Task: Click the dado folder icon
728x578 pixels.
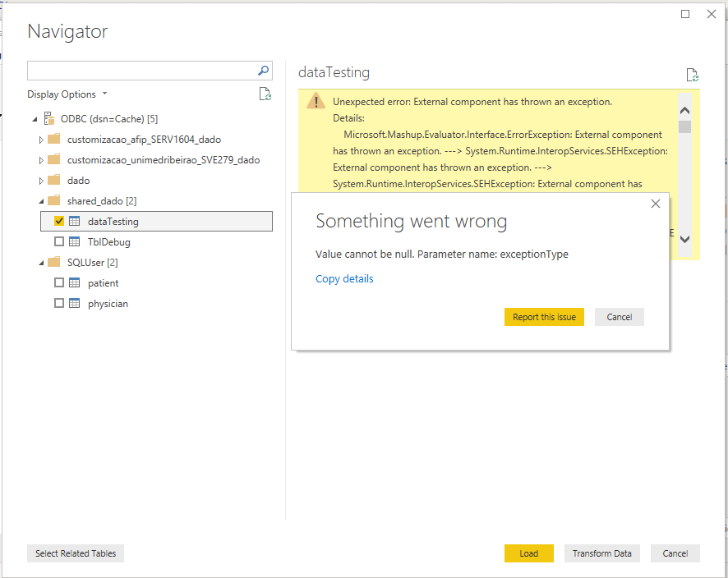Action: tap(54, 180)
